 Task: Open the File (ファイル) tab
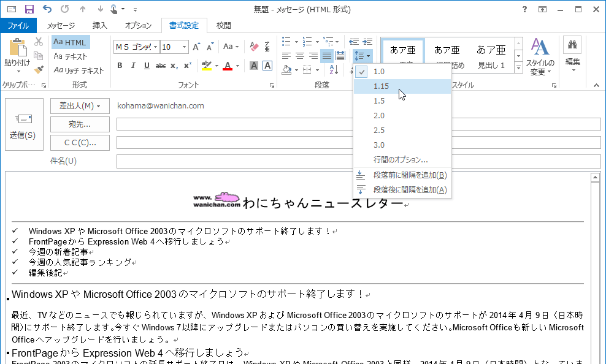18,26
